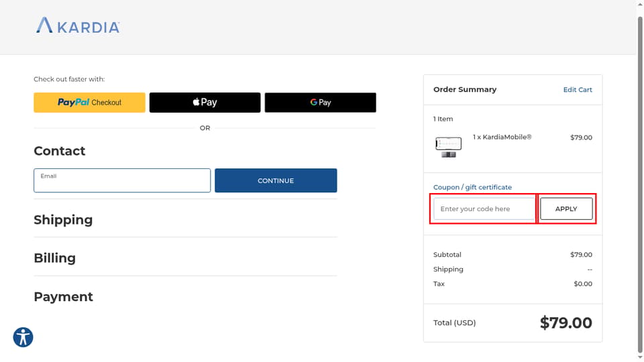Click the '1 Item' count text
The image size is (644, 362).
pyautogui.click(x=443, y=119)
